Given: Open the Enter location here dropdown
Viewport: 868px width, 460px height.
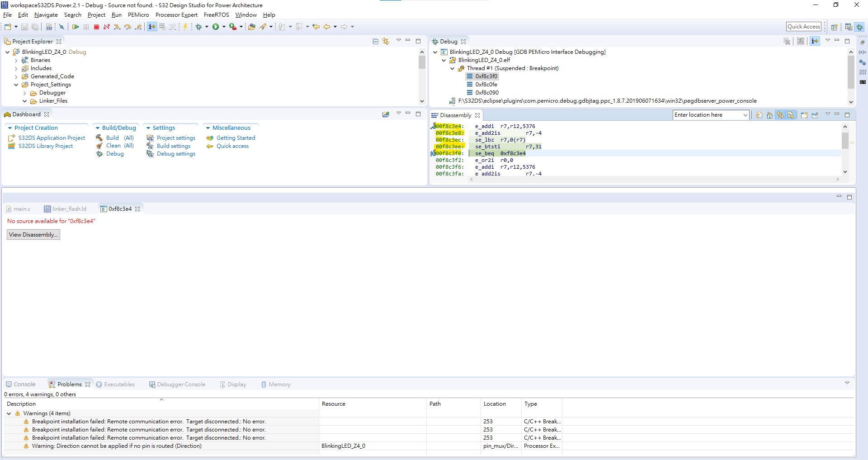Looking at the screenshot, I should coord(746,115).
